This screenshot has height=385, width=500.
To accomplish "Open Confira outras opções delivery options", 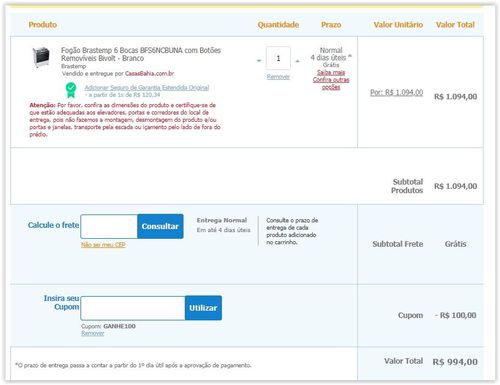I will pyautogui.click(x=331, y=83).
